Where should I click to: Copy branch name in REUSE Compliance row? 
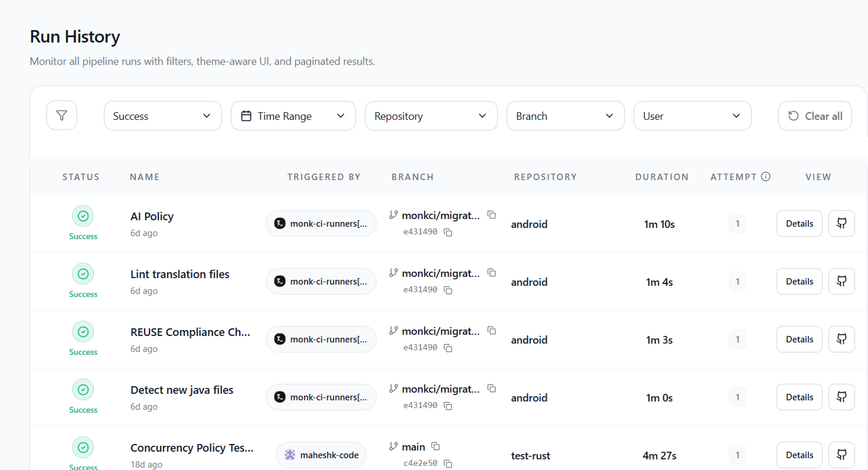[x=492, y=331]
